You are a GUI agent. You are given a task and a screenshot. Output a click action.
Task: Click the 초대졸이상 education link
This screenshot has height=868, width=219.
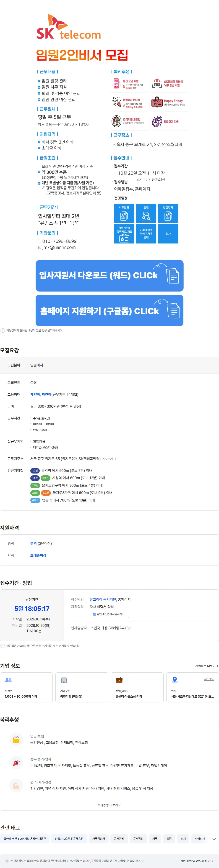click(x=38, y=555)
